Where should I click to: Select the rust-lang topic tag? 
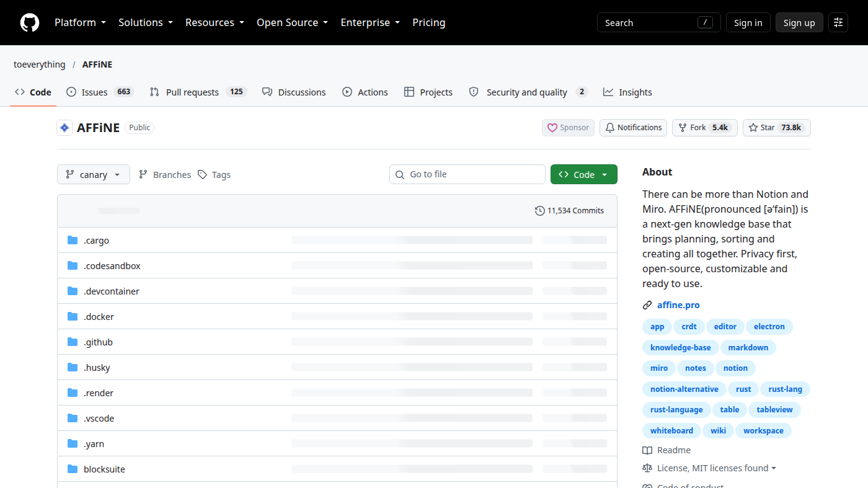(786, 389)
